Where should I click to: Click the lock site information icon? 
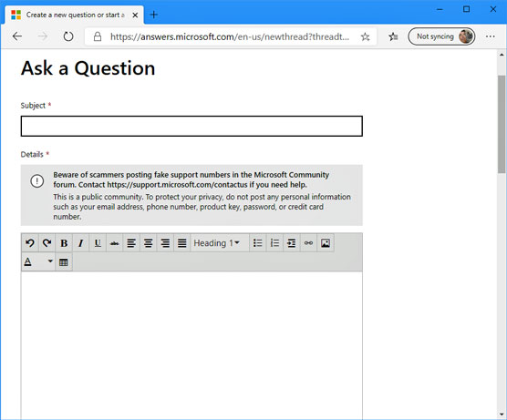(x=98, y=36)
